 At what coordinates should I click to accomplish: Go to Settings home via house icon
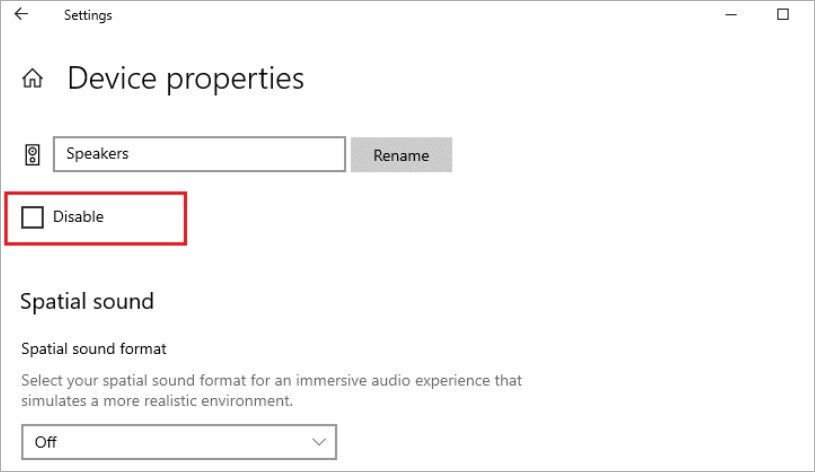(33, 78)
